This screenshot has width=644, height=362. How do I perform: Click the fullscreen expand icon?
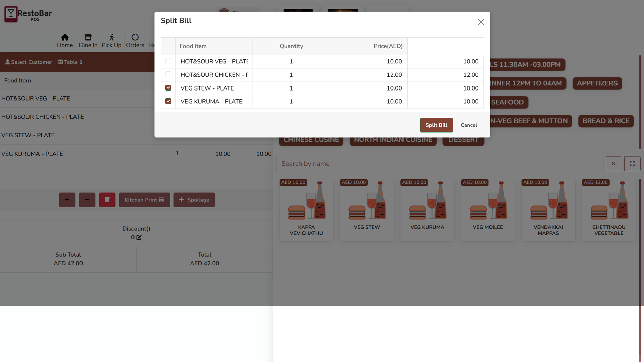pos(632,164)
